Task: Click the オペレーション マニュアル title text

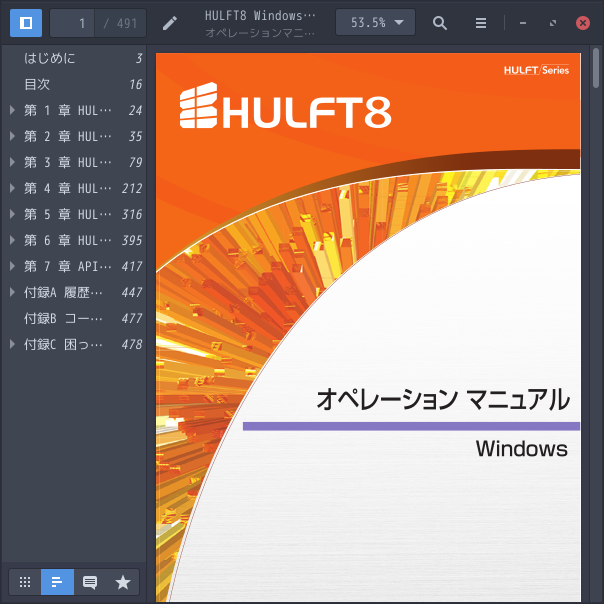Action: [x=443, y=399]
